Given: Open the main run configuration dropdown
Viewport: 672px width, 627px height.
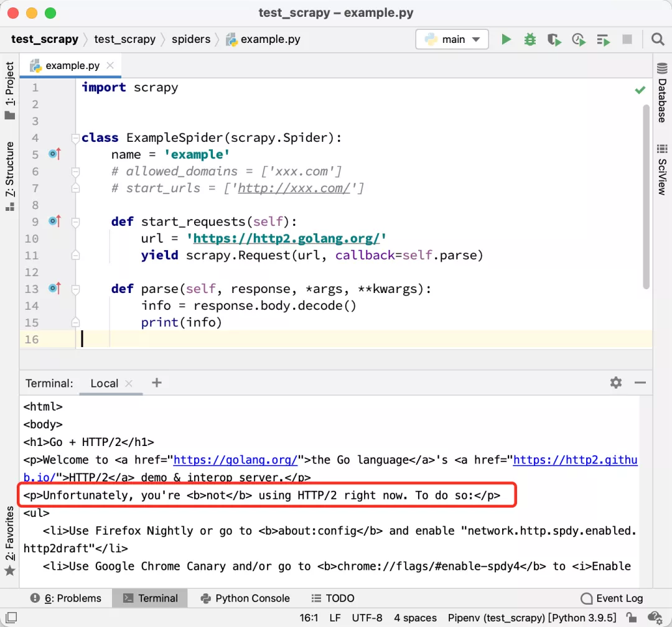Looking at the screenshot, I should point(452,39).
